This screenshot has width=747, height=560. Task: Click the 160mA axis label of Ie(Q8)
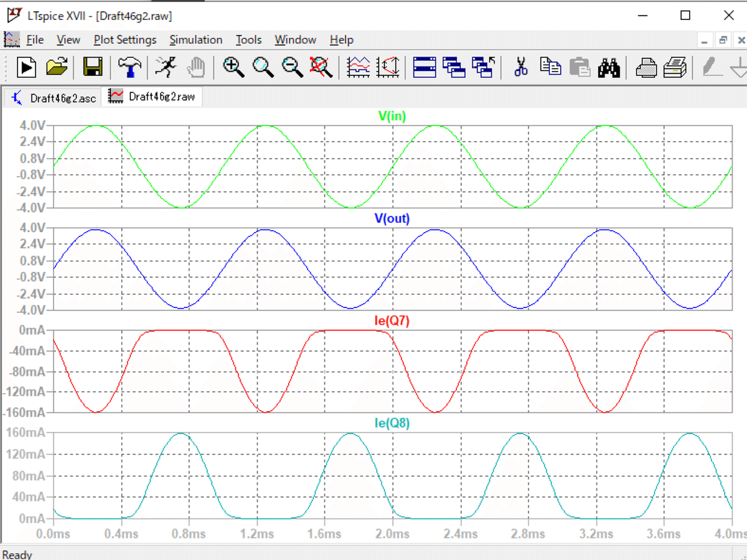tap(26, 432)
